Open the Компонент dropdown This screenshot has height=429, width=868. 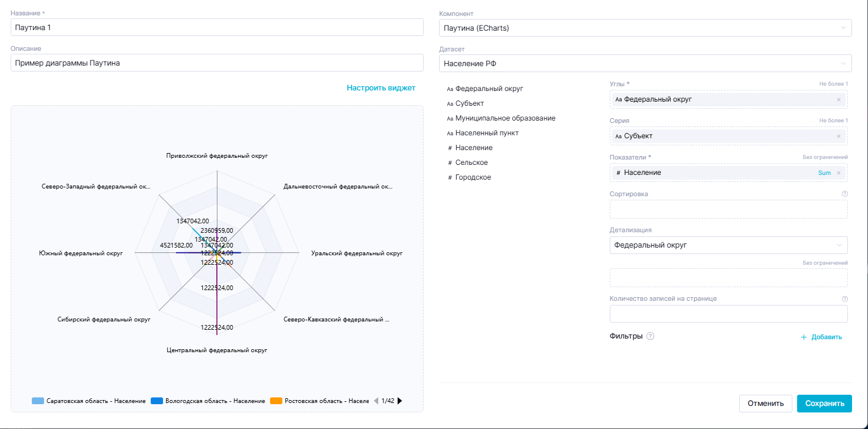coord(645,28)
